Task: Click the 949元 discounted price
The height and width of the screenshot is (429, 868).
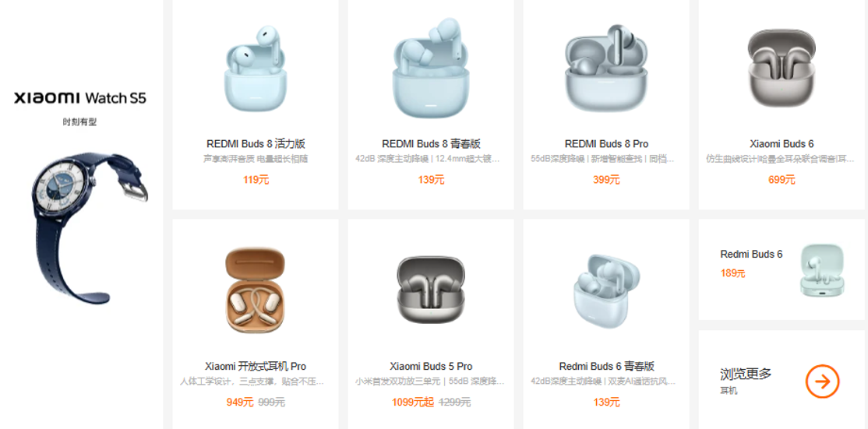Action: 240,403
